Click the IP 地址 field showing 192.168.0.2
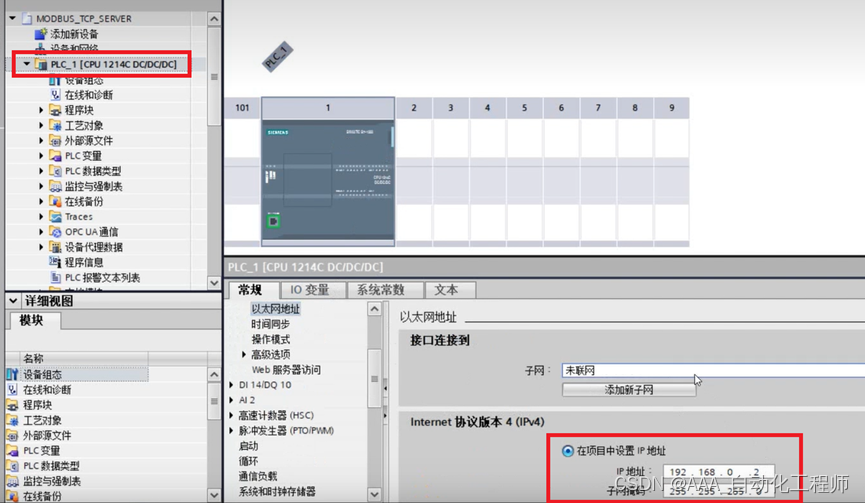 tap(718, 472)
